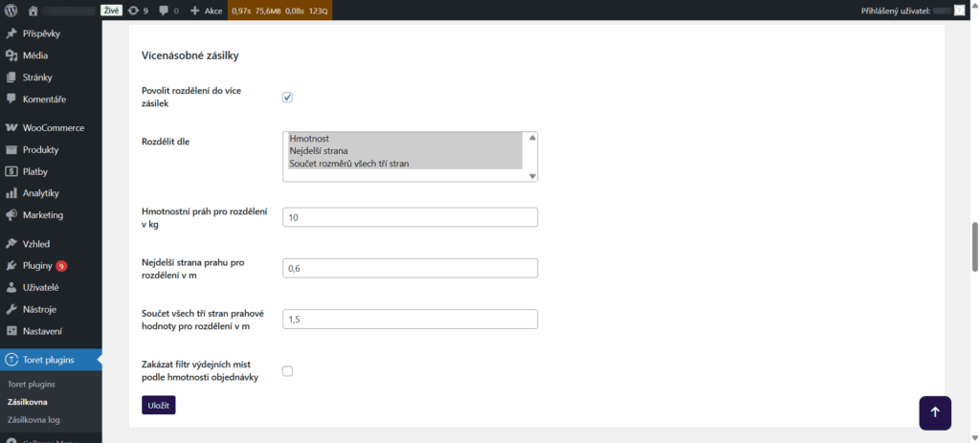The height and width of the screenshot is (443, 980).
Task: Select Nejdelší strana in Rozdělit dle list
Action: [x=405, y=151]
